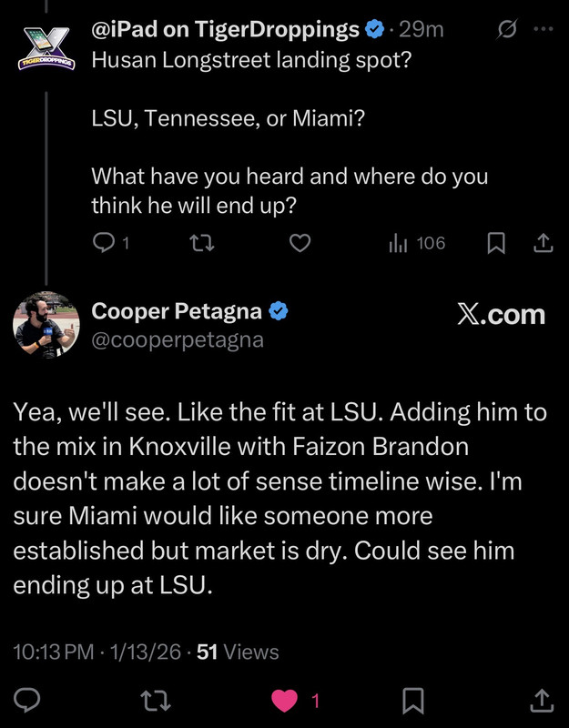The width and height of the screenshot is (569, 728).
Task: Open the @iPad on TigerDroppings username
Action: click(225, 30)
